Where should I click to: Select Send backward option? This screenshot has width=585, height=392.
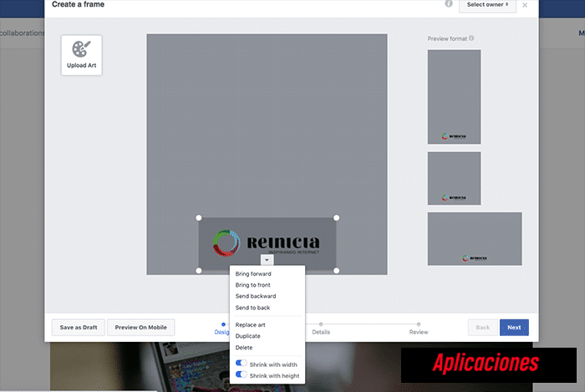pos(256,296)
